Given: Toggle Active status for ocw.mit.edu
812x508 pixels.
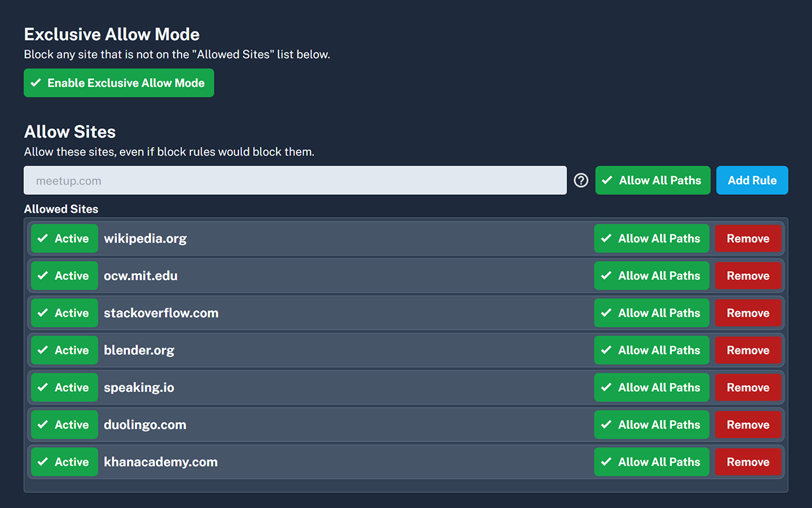Looking at the screenshot, I should click(x=65, y=276).
